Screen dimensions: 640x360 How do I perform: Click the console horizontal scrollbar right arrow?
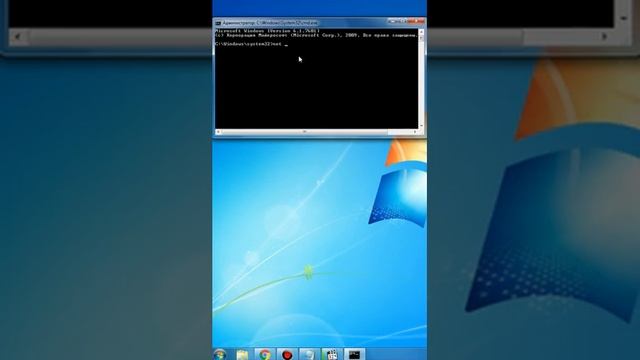415,131
